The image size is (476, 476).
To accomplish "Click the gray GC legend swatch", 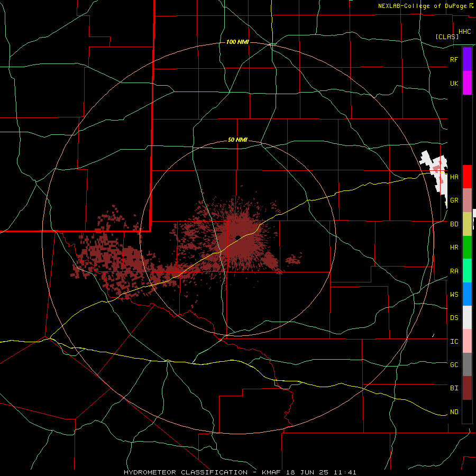I will pyautogui.click(x=467, y=364).
